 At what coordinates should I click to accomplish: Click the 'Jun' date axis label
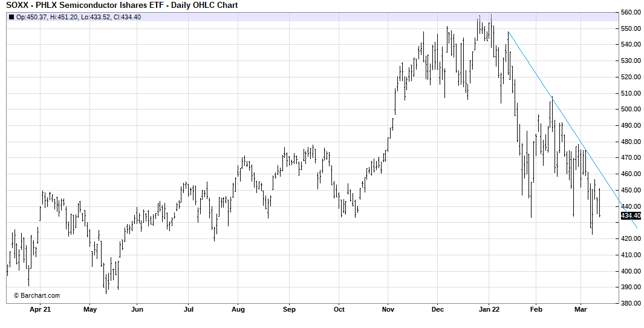137,309
